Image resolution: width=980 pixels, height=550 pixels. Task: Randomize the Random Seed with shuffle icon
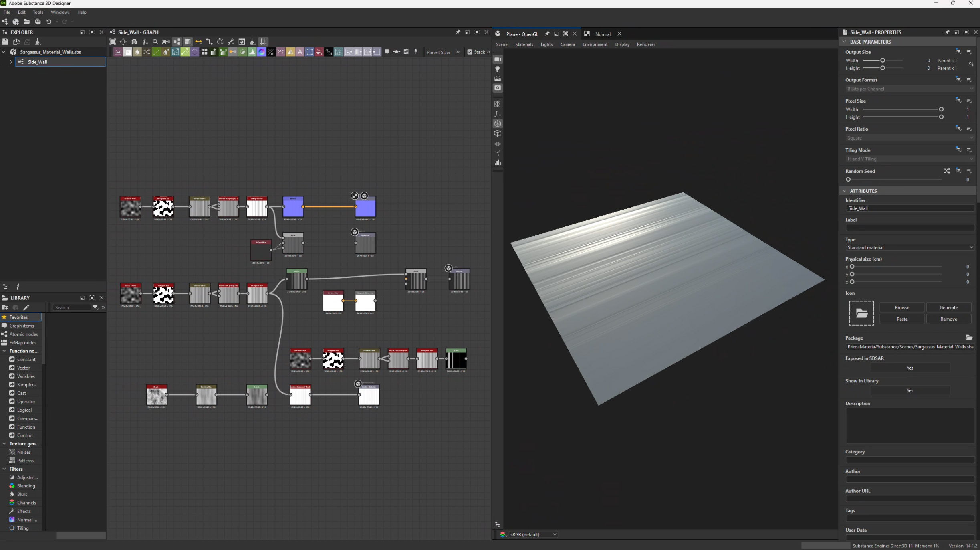click(x=947, y=171)
